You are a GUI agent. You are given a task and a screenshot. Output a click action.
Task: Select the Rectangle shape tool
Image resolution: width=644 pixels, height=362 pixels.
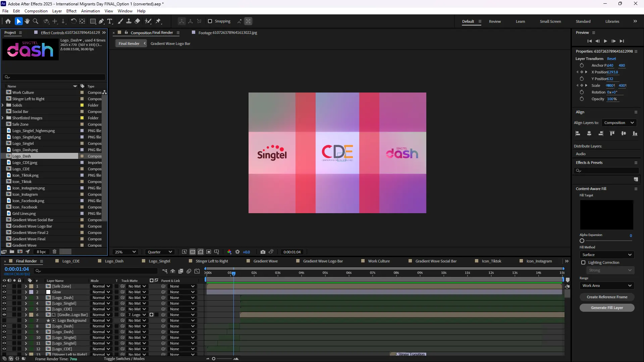(x=93, y=21)
